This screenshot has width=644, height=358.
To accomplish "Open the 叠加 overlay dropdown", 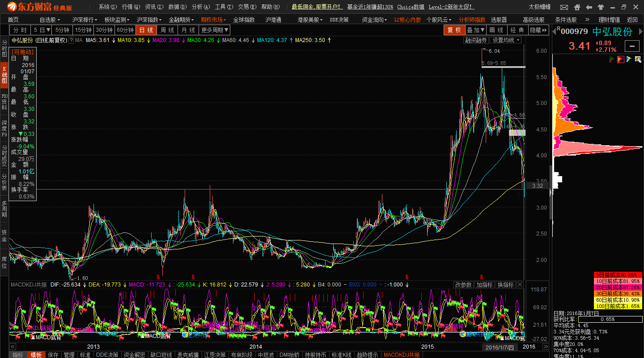I will [x=476, y=30].
